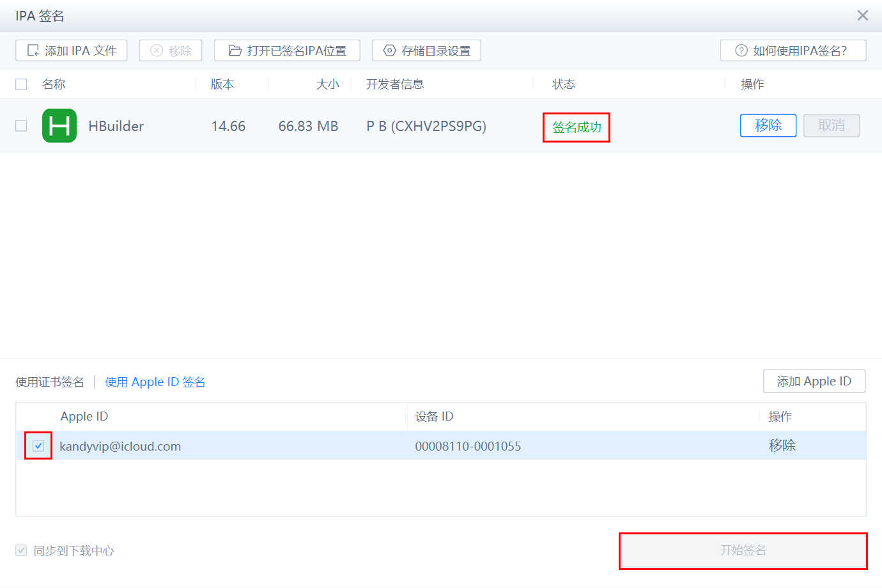Click the green HBuilder app icon
Screen dimensions: 882x588
pyautogui.click(x=59, y=125)
